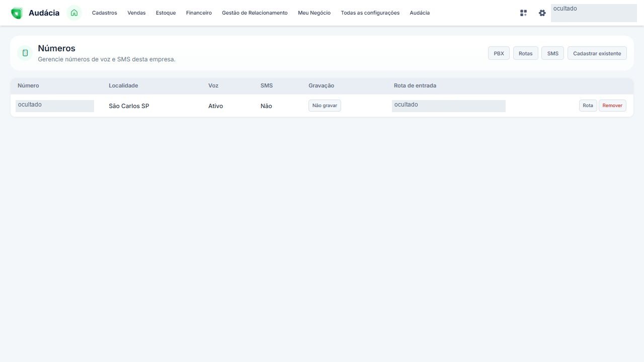Click the São Carlos SP cell
Viewport: 644px width, 362px height.
(129, 106)
